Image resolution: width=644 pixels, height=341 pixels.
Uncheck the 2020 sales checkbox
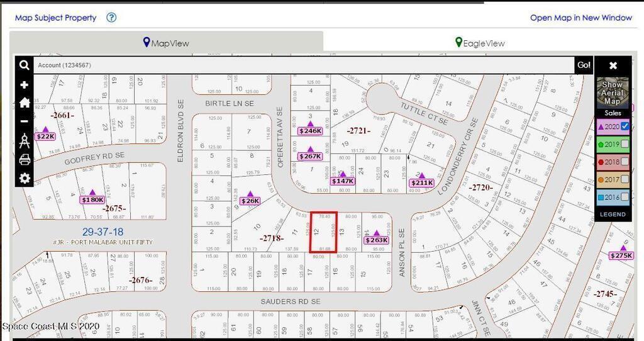pyautogui.click(x=625, y=126)
